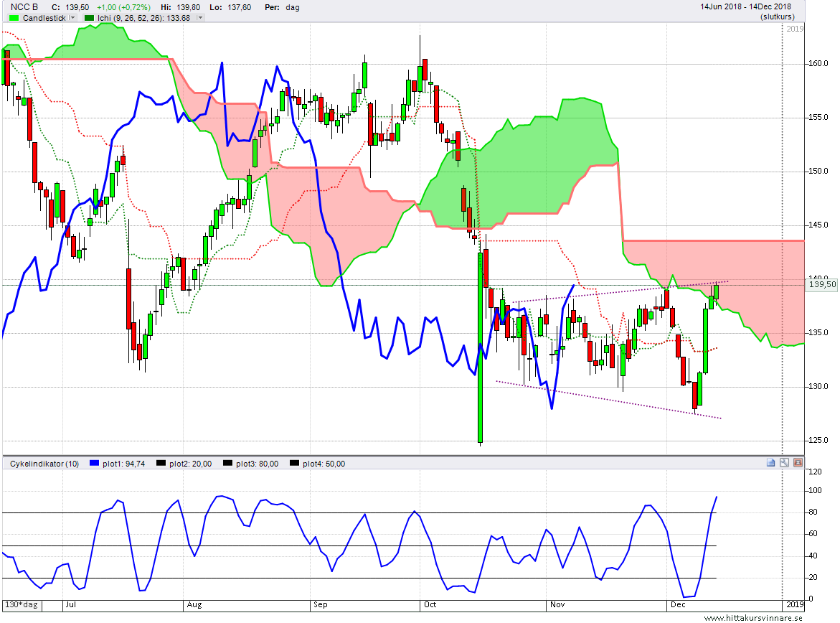840x623 pixels.
Task: Click the Nov month marker on time axis
Action: pos(557,605)
